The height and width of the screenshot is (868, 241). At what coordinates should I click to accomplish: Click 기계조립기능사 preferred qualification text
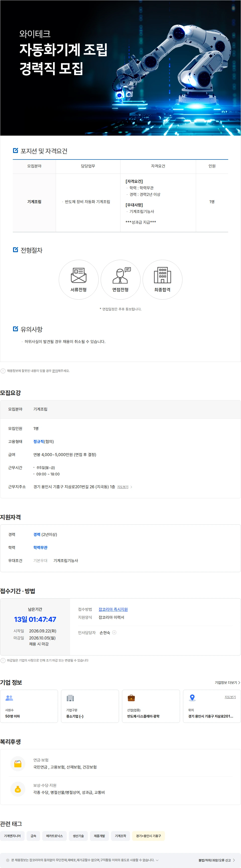(x=66, y=561)
